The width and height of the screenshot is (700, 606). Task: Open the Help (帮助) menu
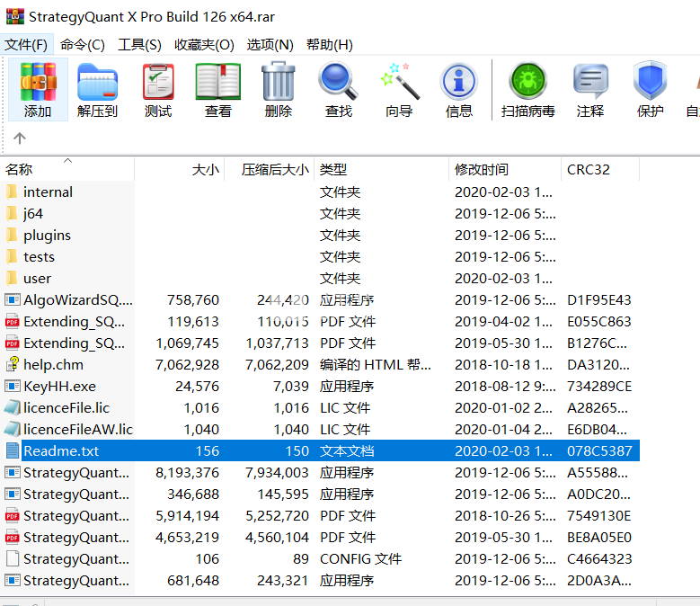330,45
